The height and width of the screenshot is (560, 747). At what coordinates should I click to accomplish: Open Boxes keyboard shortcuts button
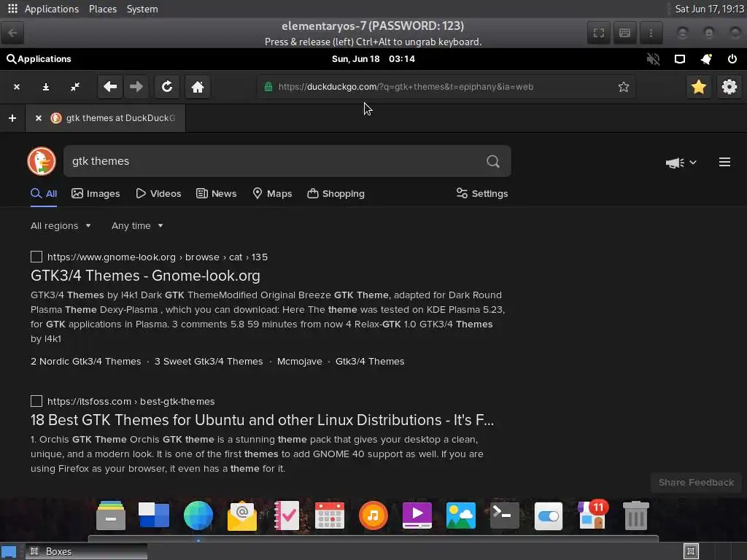click(x=624, y=33)
